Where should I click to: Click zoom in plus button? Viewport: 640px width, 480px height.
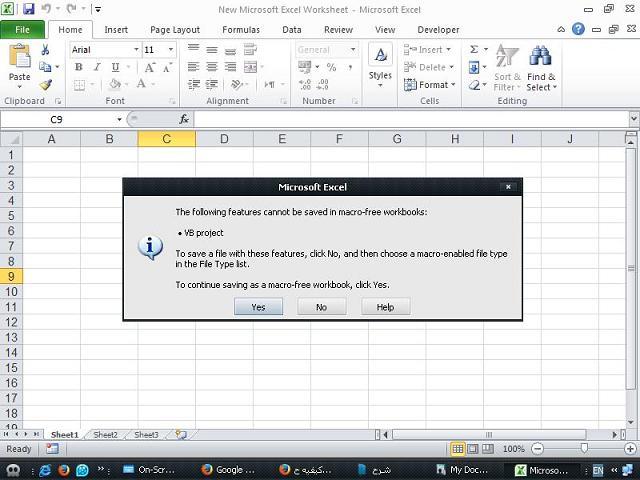630,449
